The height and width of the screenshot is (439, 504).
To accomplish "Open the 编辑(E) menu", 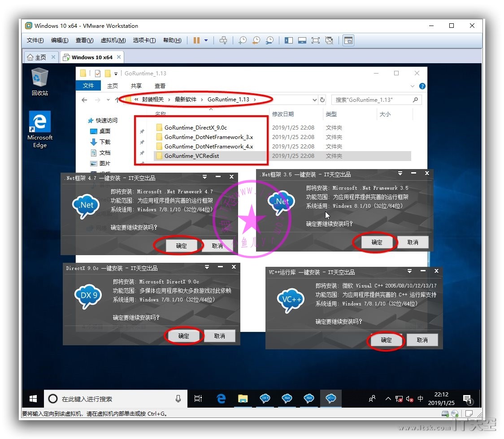I will pyautogui.click(x=60, y=40).
